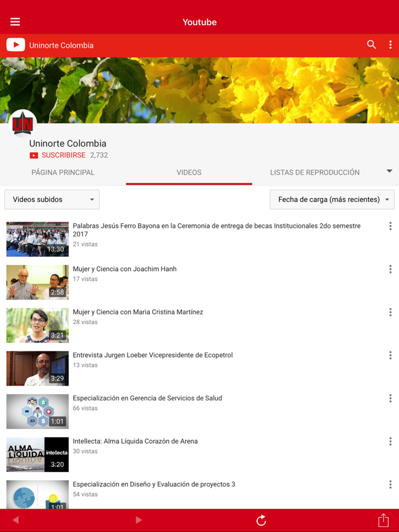Open the channel header overflow menu

[390, 45]
